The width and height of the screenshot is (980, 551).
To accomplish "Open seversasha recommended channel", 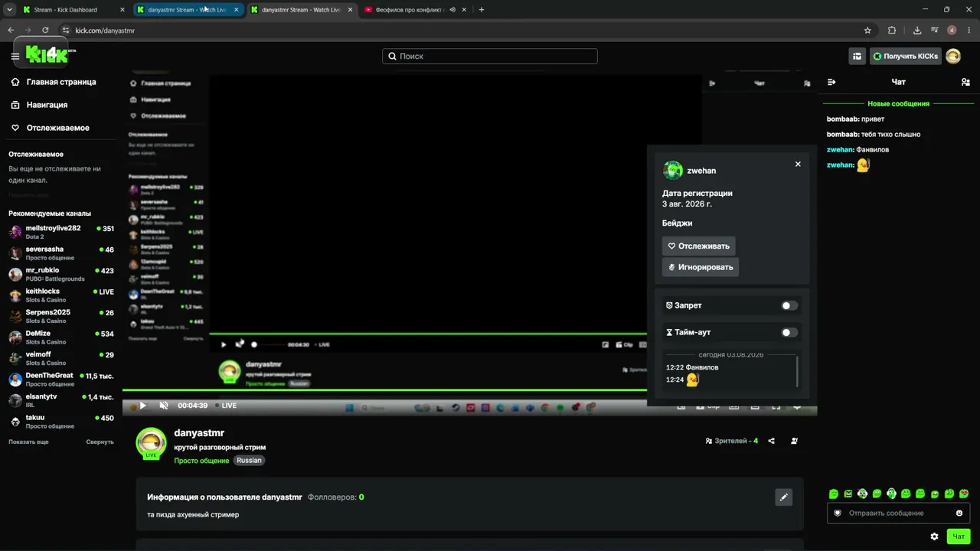I will click(61, 253).
